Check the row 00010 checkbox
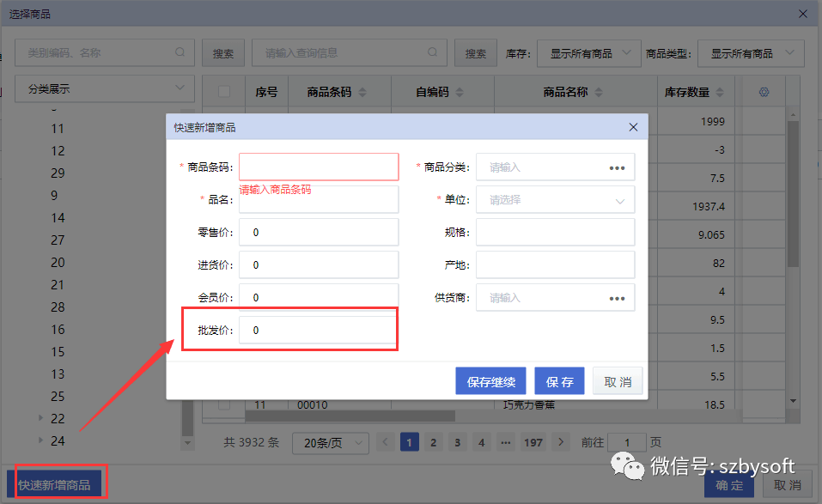This screenshot has width=822, height=504. point(224,404)
